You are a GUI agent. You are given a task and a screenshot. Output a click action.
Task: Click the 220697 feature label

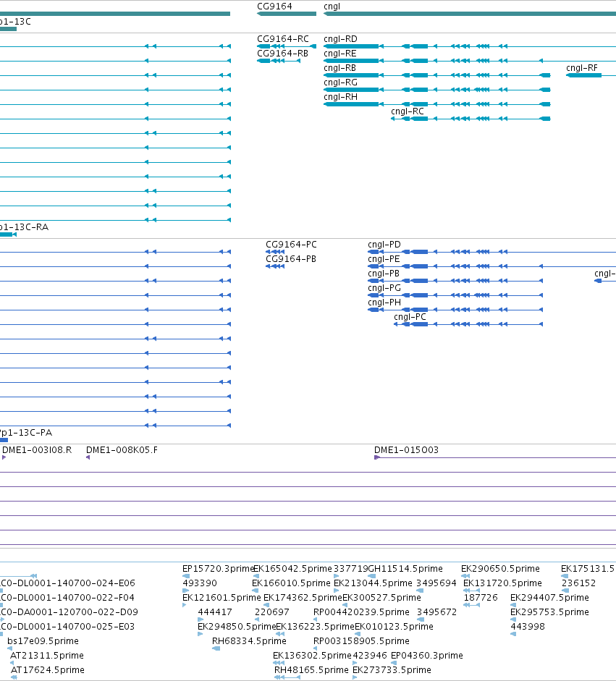click(x=272, y=612)
